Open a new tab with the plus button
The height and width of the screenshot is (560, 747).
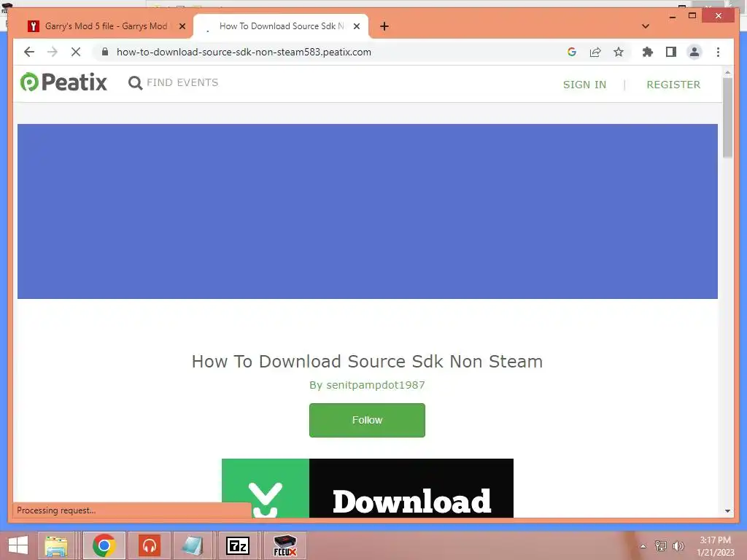[x=384, y=26]
